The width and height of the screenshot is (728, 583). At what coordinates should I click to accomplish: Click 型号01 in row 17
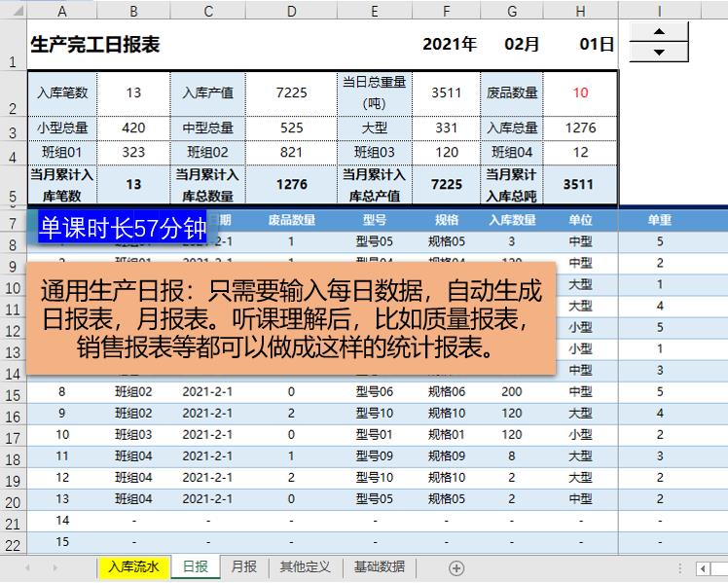pyautogui.click(x=374, y=435)
